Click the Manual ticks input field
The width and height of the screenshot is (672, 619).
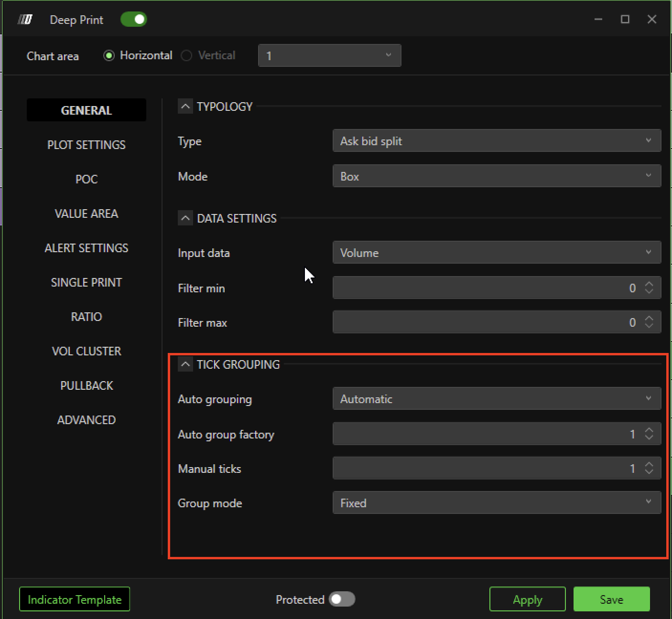[483, 469]
